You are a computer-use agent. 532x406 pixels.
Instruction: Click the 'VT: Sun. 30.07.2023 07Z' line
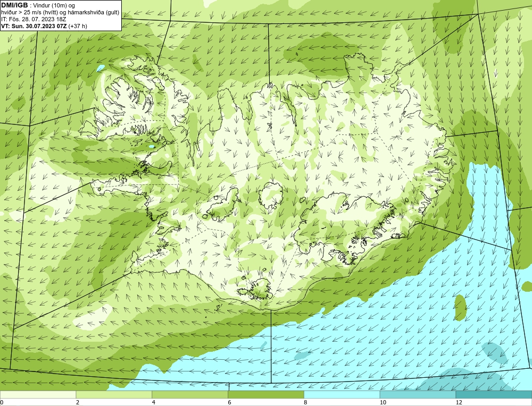pyautogui.click(x=34, y=26)
